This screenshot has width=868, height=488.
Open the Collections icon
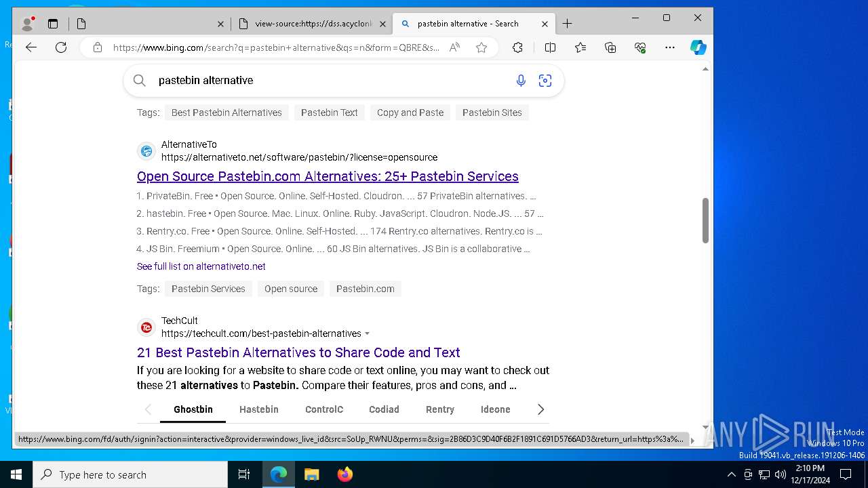pos(610,47)
